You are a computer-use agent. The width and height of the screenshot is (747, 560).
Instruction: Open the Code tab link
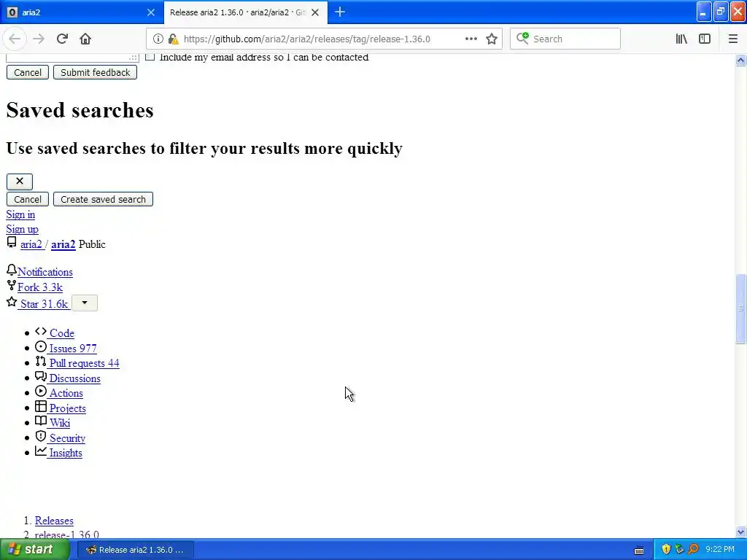(62, 333)
